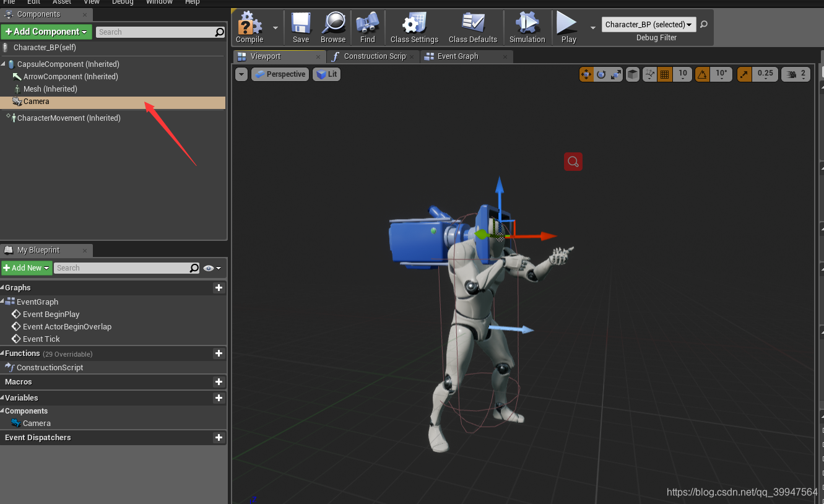824x504 pixels.
Task: Open Find with the binoculars icon
Action: click(x=368, y=28)
